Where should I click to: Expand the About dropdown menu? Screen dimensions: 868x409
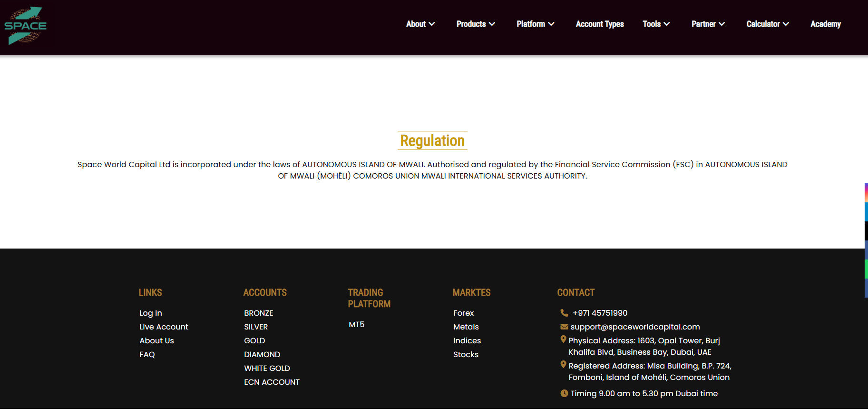[x=420, y=24]
